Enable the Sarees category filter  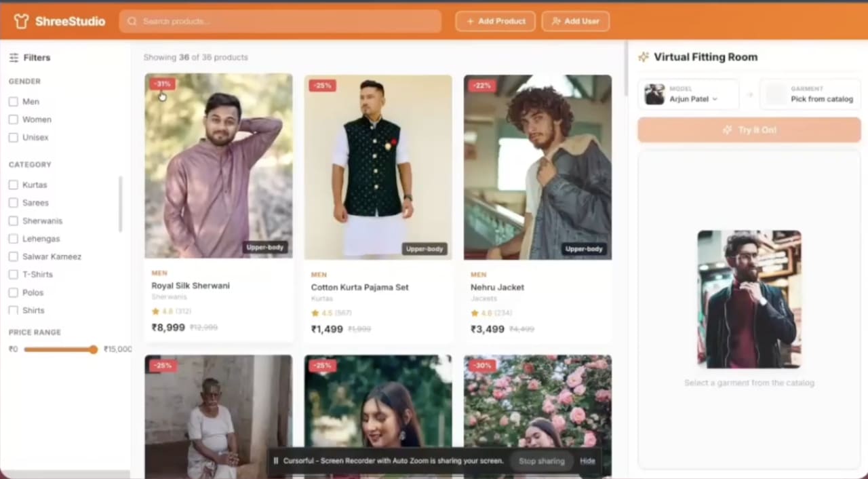pyautogui.click(x=14, y=203)
